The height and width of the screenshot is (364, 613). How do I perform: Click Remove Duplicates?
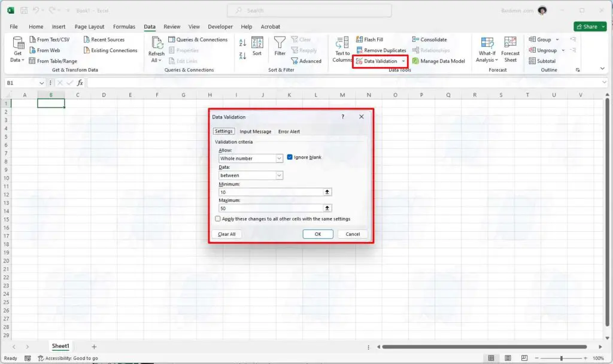pyautogui.click(x=381, y=50)
